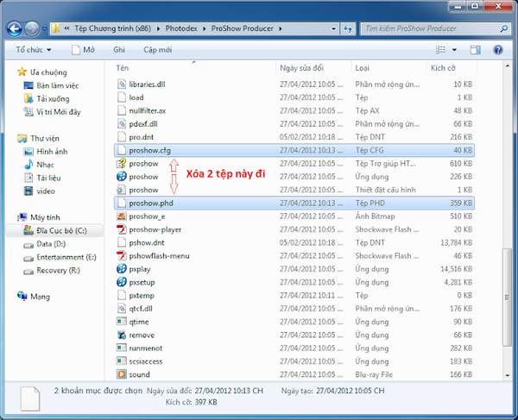The height and width of the screenshot is (420, 518).
Task: Click the vertical scrollbar thumb of file list
Action: pos(507,298)
